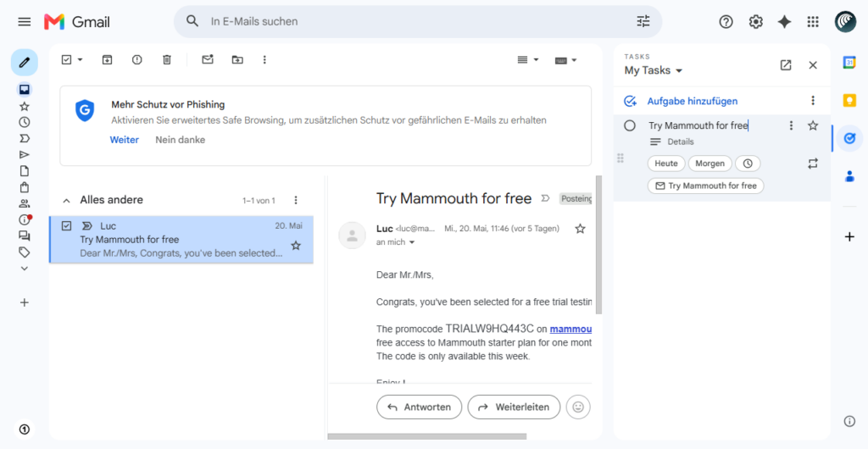Open Starred mails in left sidebar
The width and height of the screenshot is (868, 449).
point(25,106)
